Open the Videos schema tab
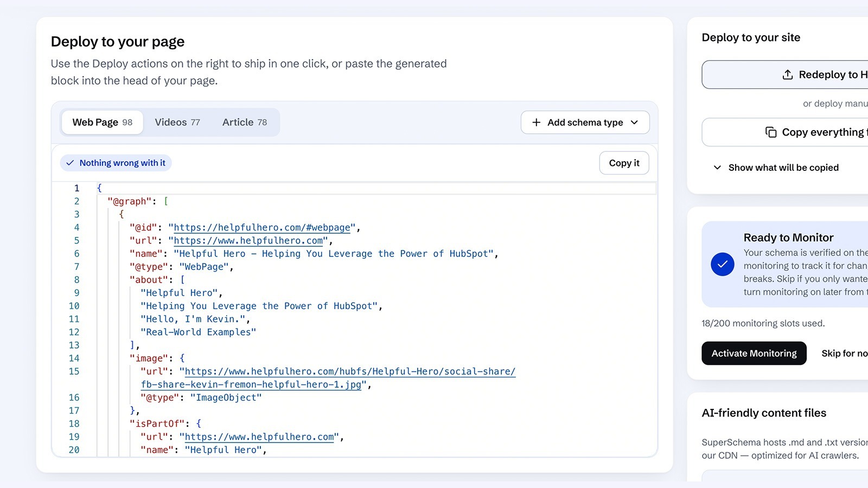This screenshot has height=488, width=868. coord(177,123)
